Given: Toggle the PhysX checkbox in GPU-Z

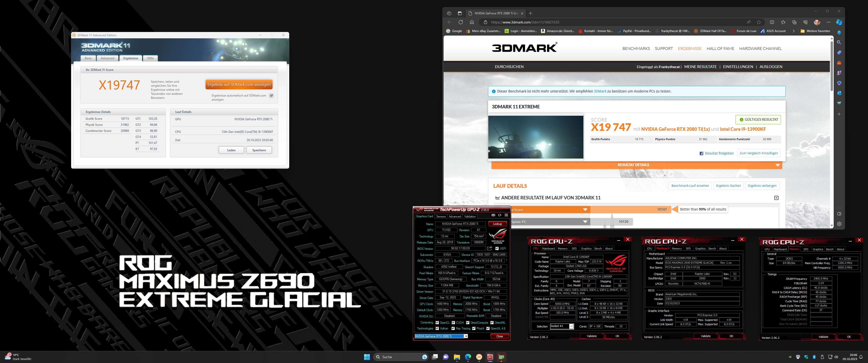Looking at the screenshot, I should coord(474,329).
